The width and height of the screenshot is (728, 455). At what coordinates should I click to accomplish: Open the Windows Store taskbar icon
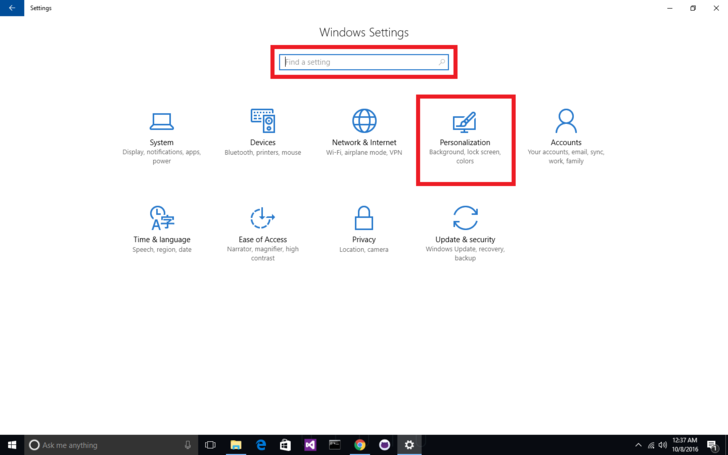pyautogui.click(x=286, y=445)
